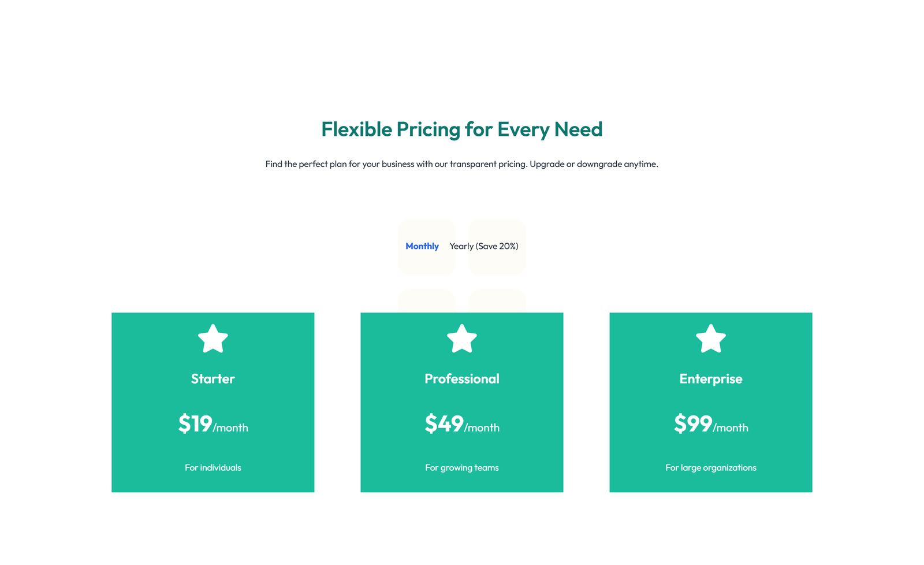924x565 pixels.
Task: Click the 'For large organizations' description text
Action: point(710,467)
